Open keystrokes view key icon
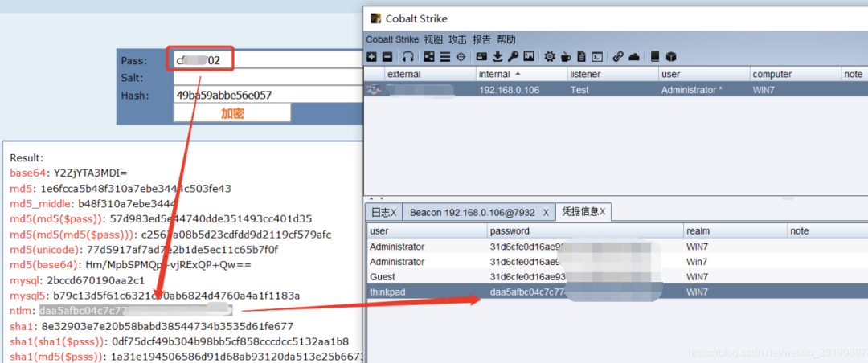Screen dimensions: 868x363 point(513,56)
